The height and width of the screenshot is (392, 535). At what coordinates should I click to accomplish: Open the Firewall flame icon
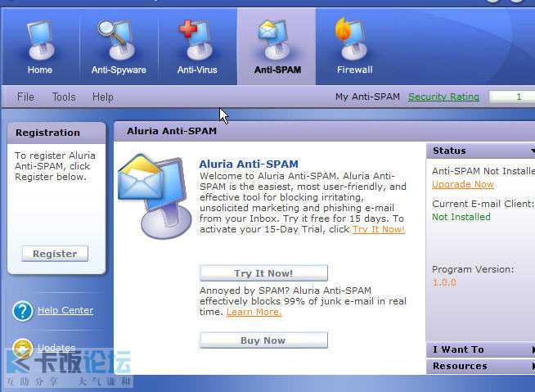coord(352,38)
